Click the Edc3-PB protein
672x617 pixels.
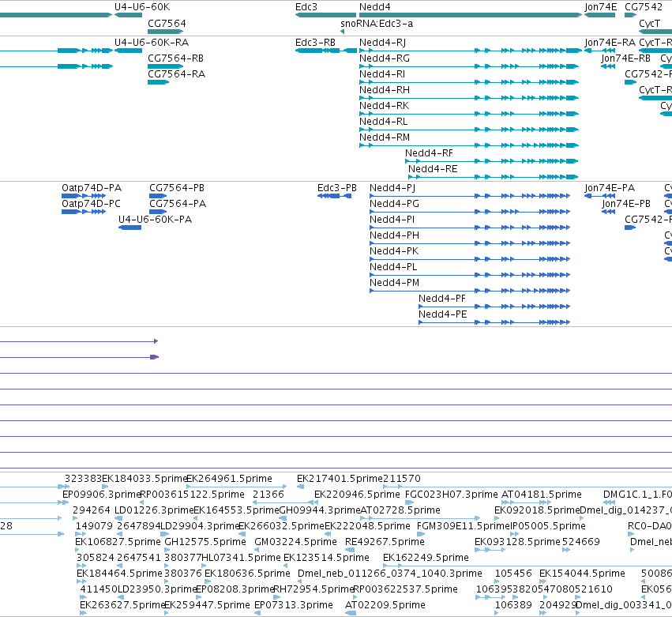tap(334, 196)
